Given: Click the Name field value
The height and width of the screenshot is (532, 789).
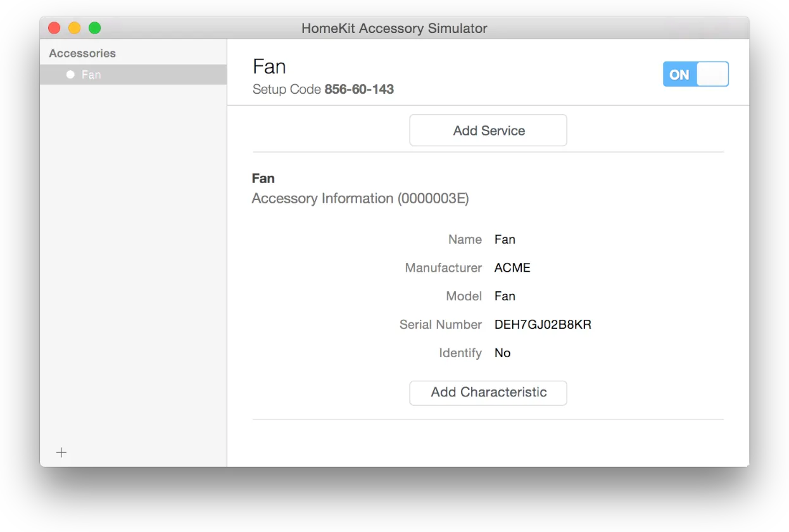Looking at the screenshot, I should click(505, 239).
